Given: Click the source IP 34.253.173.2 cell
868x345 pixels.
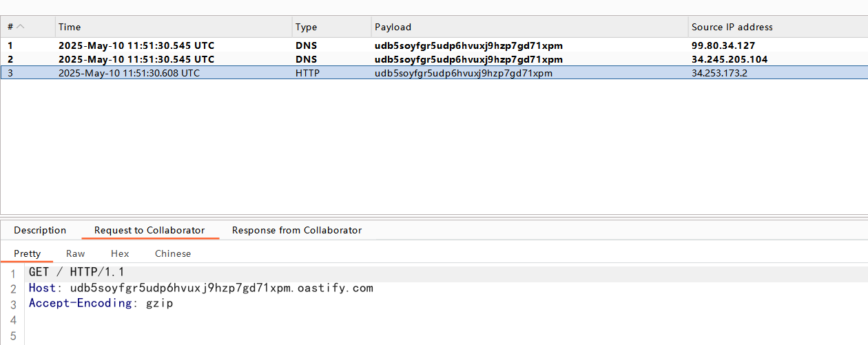Looking at the screenshot, I should (x=719, y=73).
